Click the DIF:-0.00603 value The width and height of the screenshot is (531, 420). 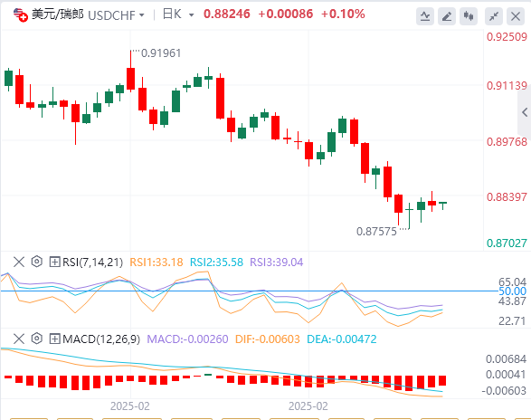pos(268,339)
